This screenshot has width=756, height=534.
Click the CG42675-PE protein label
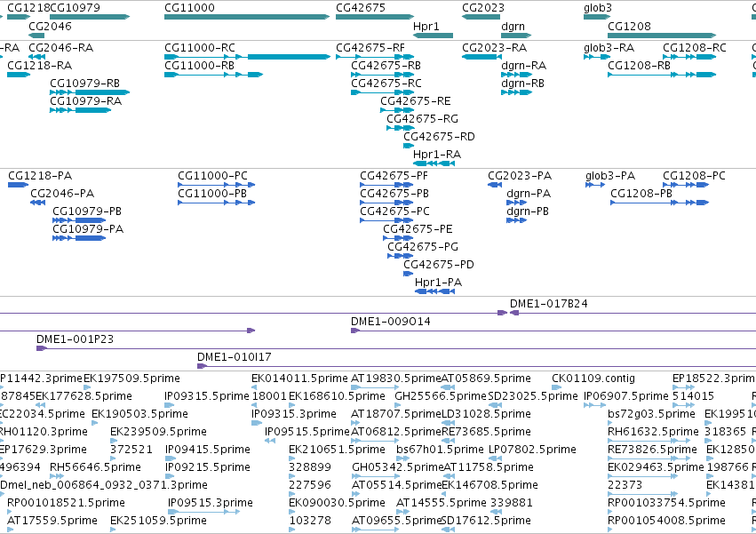click(x=418, y=228)
